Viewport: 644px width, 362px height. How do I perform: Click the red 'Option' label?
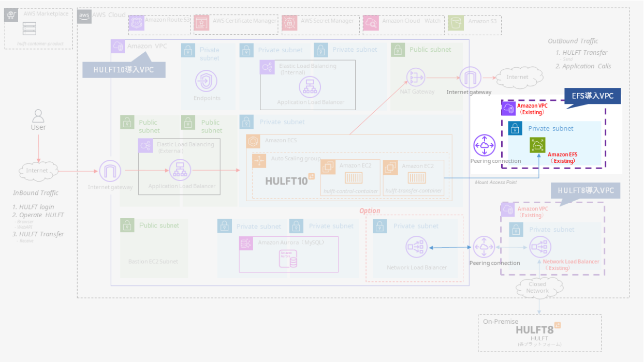(370, 211)
